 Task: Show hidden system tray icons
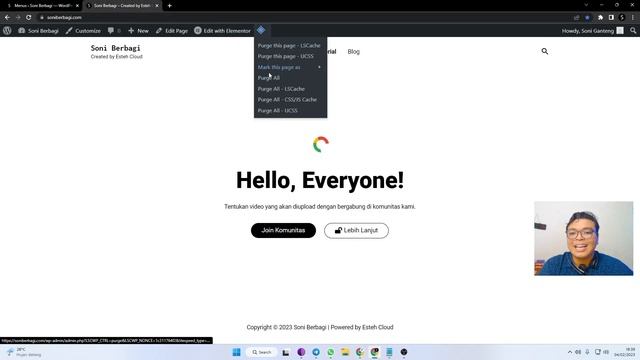(x=570, y=352)
